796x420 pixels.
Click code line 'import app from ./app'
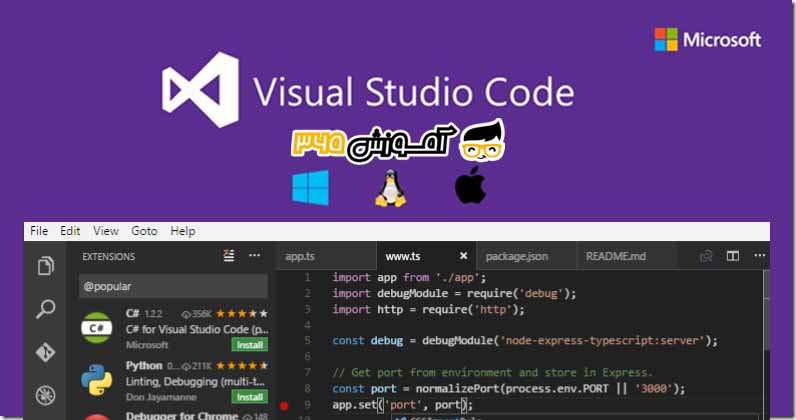pos(409,278)
